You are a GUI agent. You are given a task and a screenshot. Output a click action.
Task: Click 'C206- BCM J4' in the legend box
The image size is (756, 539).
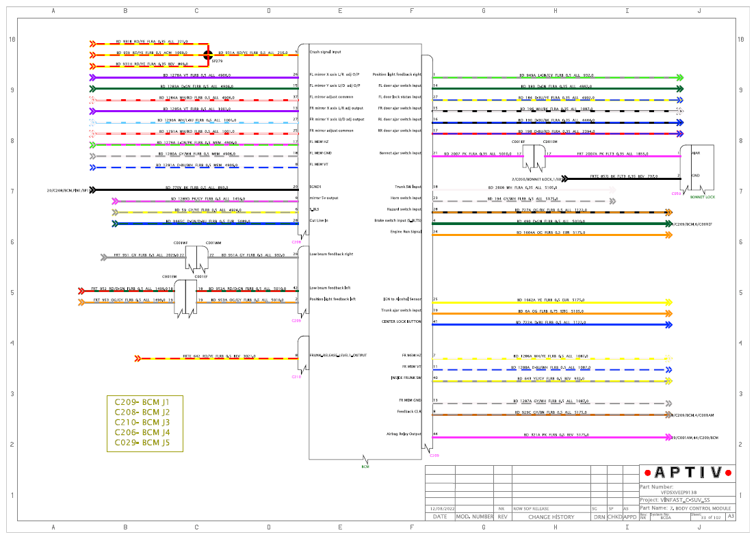coord(142,432)
